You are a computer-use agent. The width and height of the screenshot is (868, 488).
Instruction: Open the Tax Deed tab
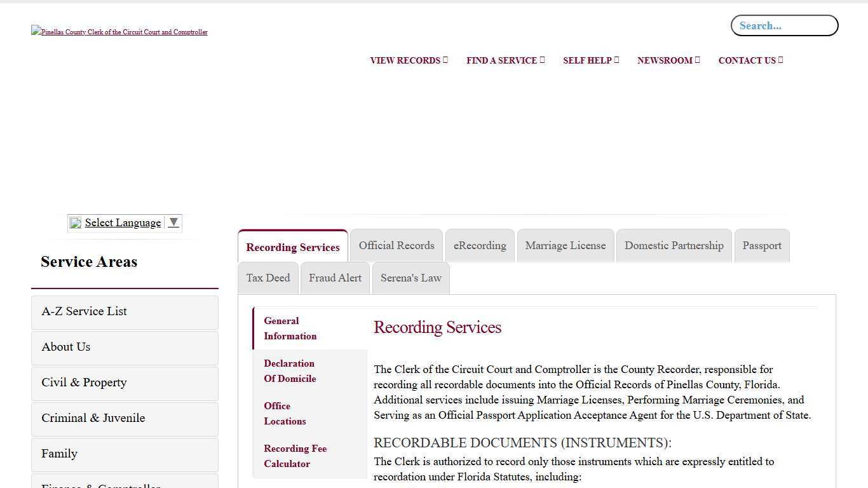[x=268, y=278]
